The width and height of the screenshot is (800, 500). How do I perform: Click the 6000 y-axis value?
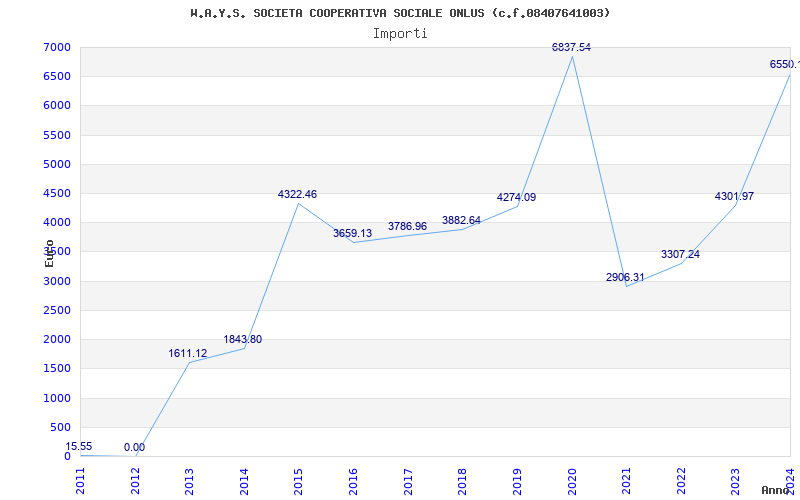pyautogui.click(x=57, y=106)
